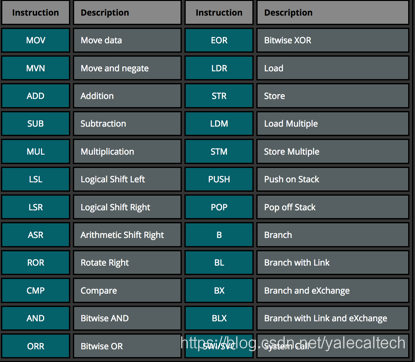Click the MUL instruction cell
The width and height of the screenshot is (415, 362).
36,152
